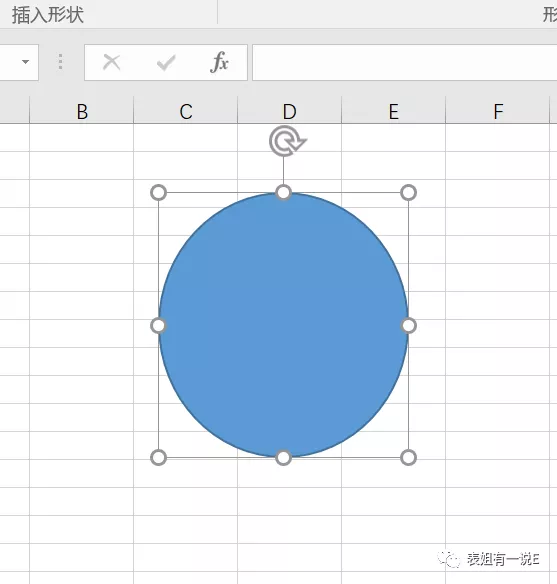Click inside the formula bar input field
Viewport: 557px width, 584px height.
point(405,62)
